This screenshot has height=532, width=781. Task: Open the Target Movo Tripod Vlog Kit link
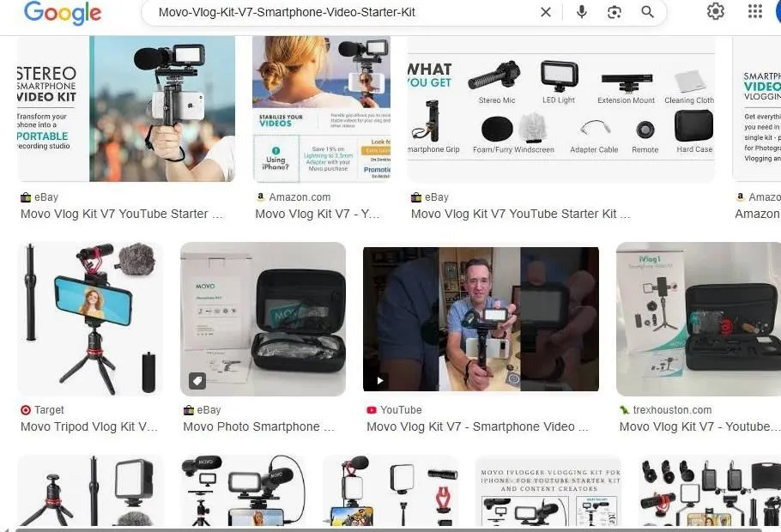pyautogui.click(x=89, y=426)
